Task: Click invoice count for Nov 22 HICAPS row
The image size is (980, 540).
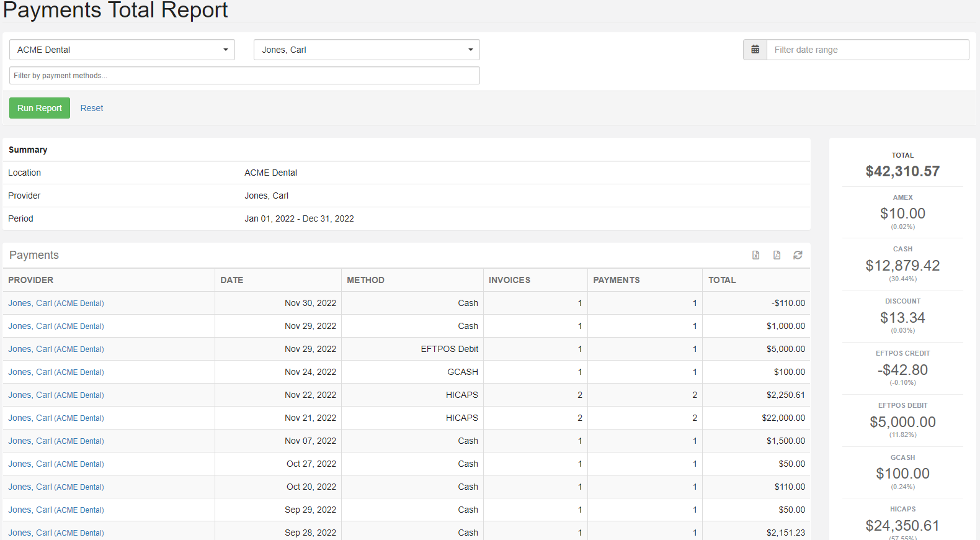Action: pos(579,395)
